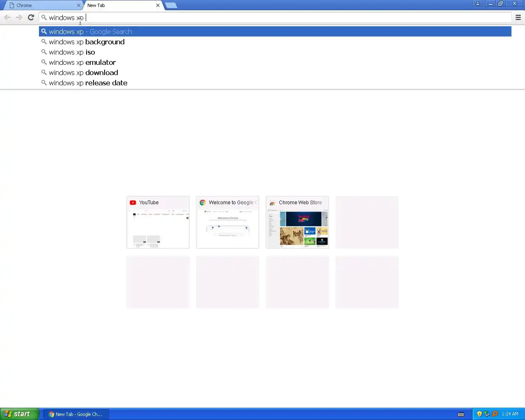
Task: Click the browser back arrow
Action: click(x=7, y=17)
